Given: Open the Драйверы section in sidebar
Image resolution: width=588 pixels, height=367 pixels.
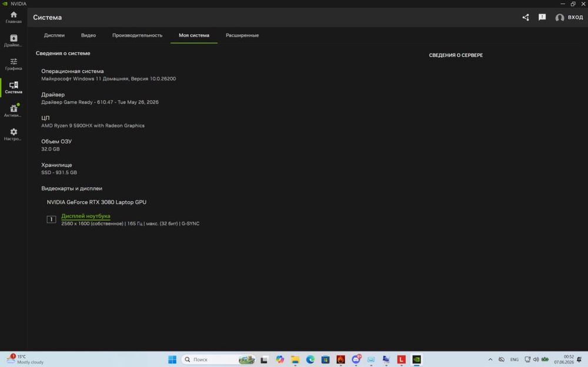Looking at the screenshot, I should (x=14, y=41).
